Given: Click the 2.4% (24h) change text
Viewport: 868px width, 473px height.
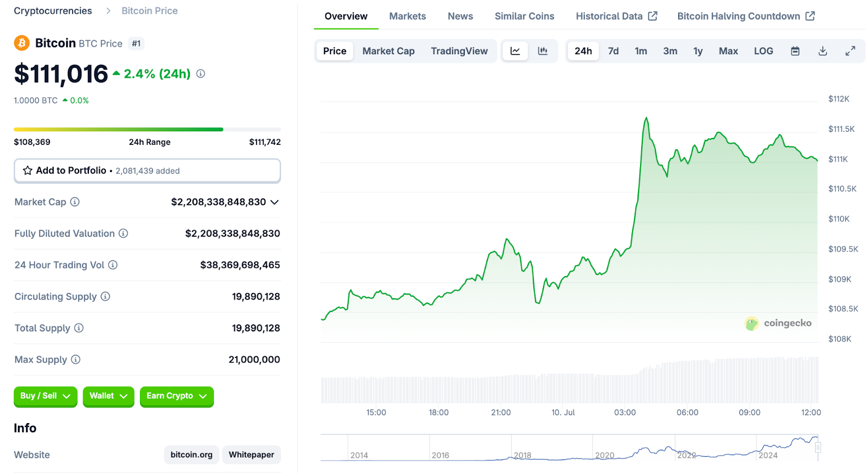Looking at the screenshot, I should (157, 74).
